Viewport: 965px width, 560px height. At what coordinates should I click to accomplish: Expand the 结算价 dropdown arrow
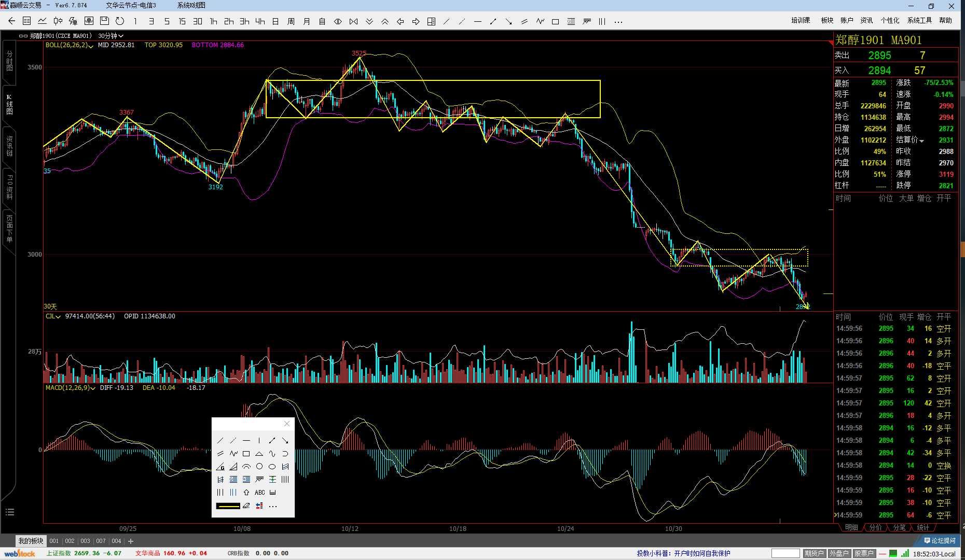922,141
